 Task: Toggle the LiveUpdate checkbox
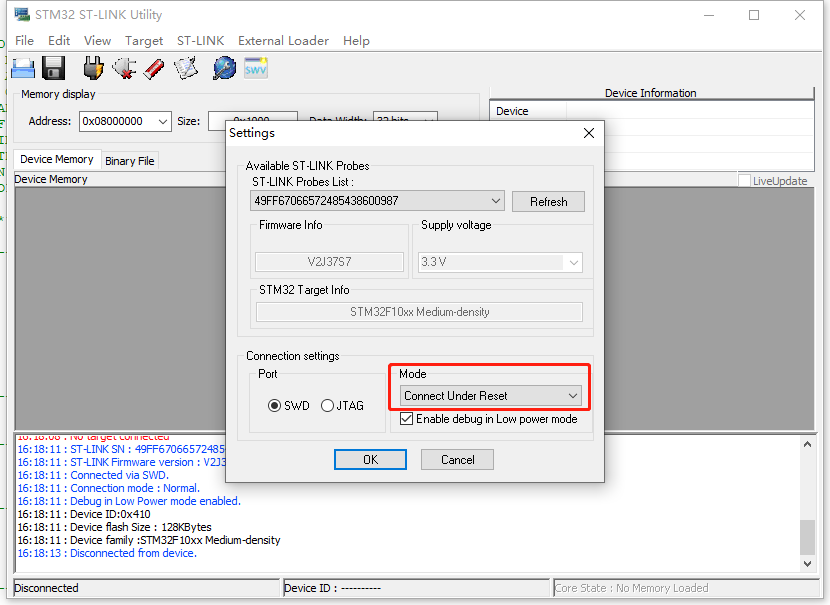[744, 181]
